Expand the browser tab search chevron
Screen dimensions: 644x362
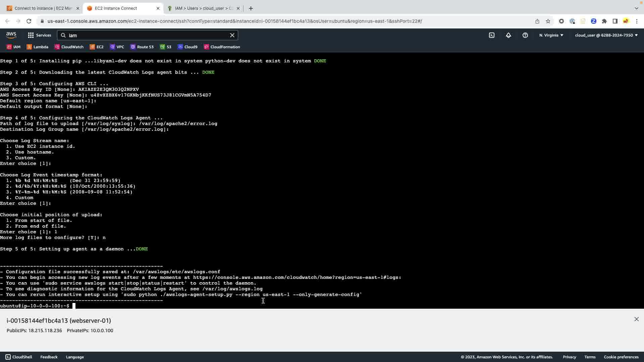click(x=636, y=8)
